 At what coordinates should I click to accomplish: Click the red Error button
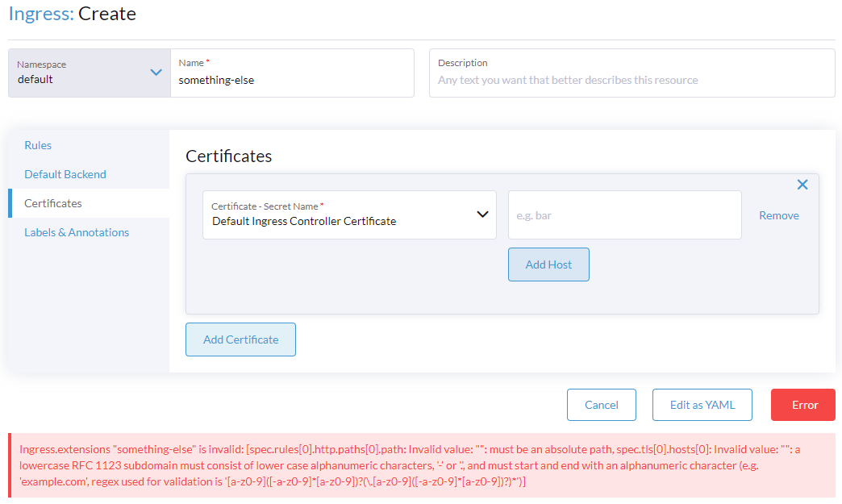tap(802, 404)
